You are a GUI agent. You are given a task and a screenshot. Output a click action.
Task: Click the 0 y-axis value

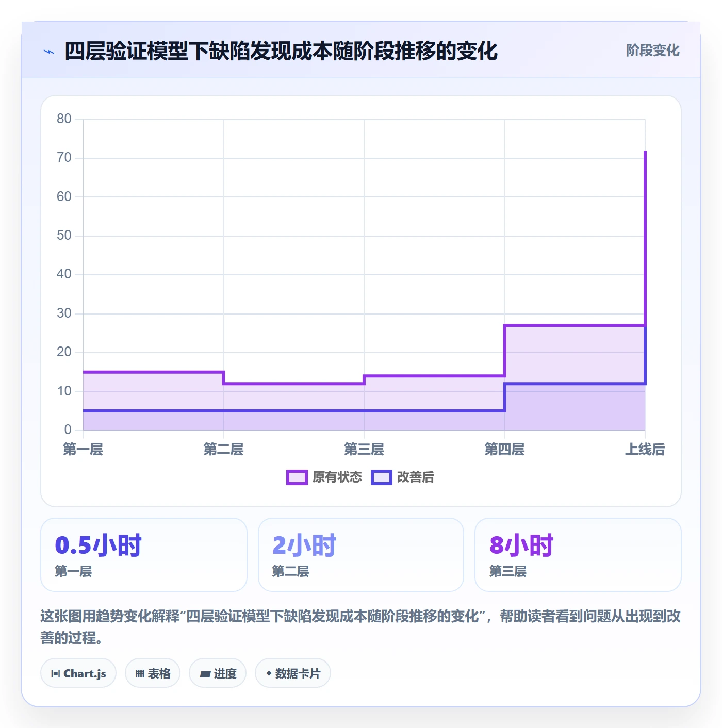click(x=68, y=430)
